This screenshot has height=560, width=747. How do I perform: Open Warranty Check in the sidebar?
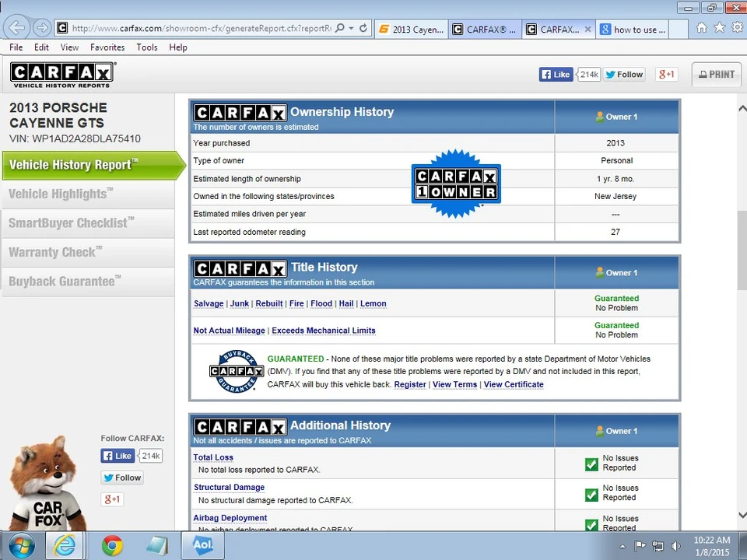click(x=88, y=252)
